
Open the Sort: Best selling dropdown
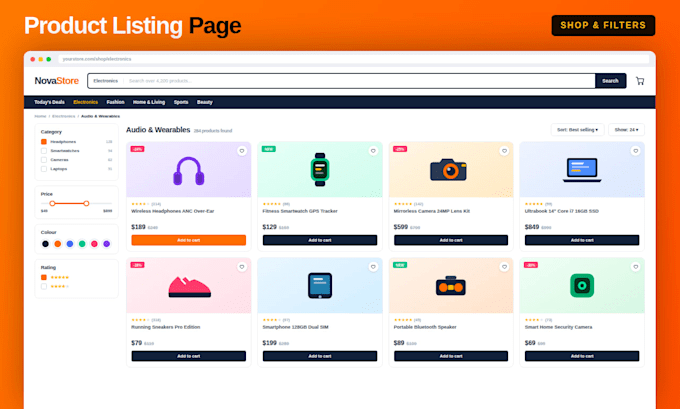click(x=577, y=130)
